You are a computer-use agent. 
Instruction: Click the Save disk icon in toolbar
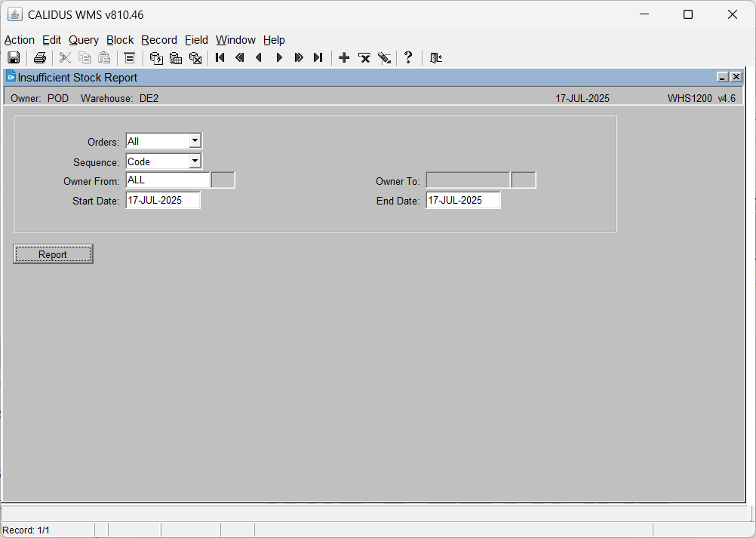click(x=14, y=58)
